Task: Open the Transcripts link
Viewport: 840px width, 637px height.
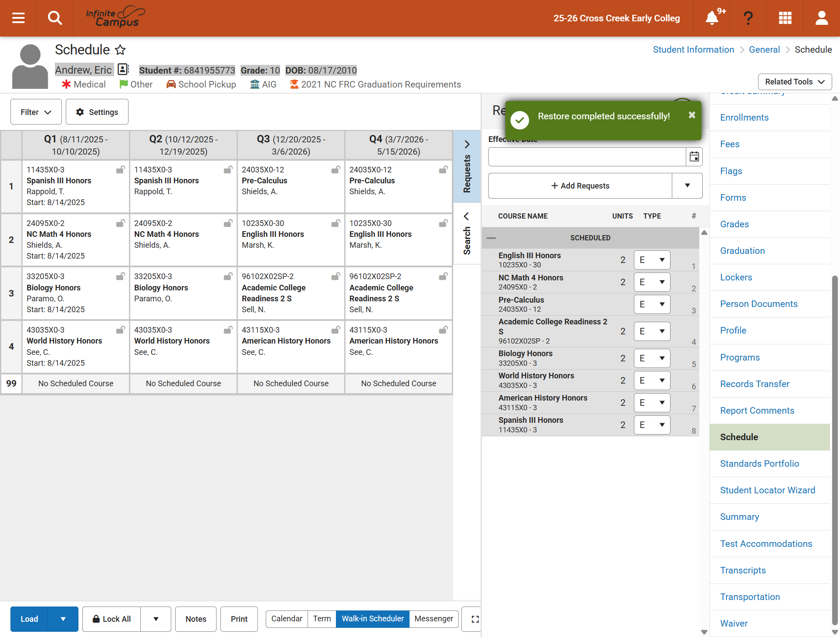Action: 742,570
